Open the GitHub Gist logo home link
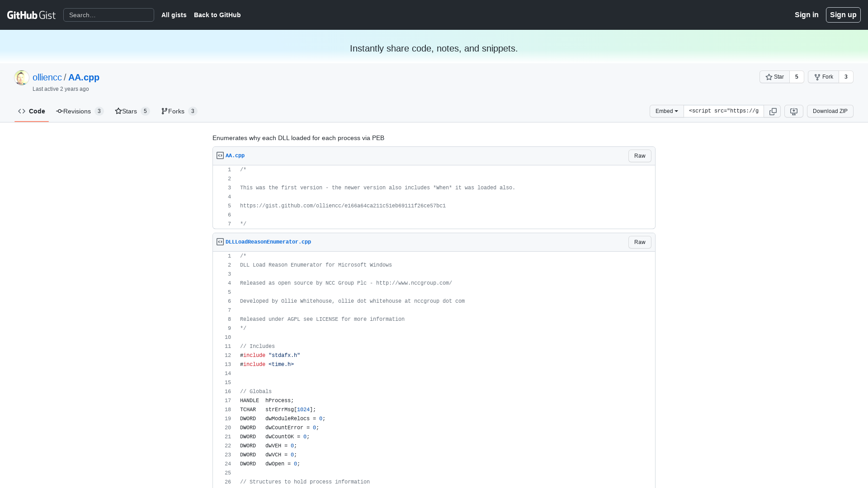 coord(31,15)
